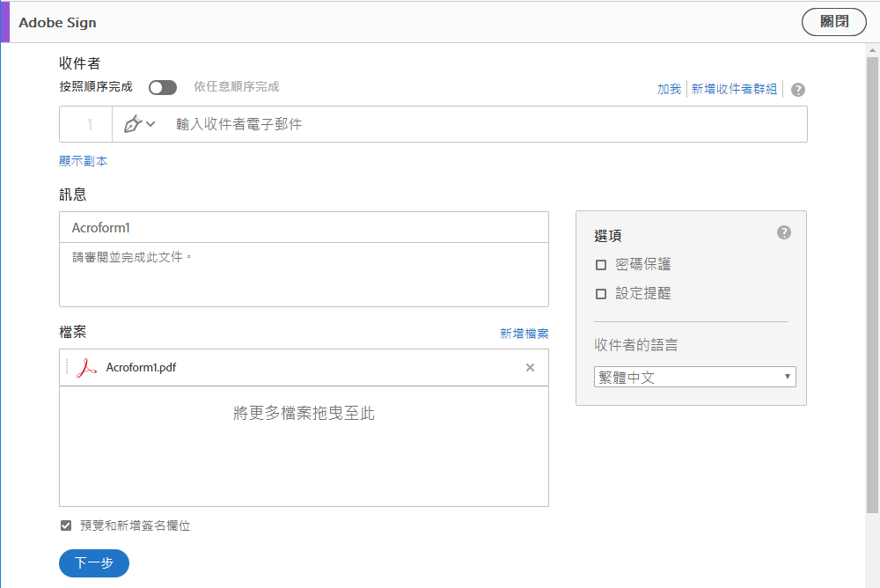Click the 新增檔案 link
The width and height of the screenshot is (880, 588).
pos(524,334)
